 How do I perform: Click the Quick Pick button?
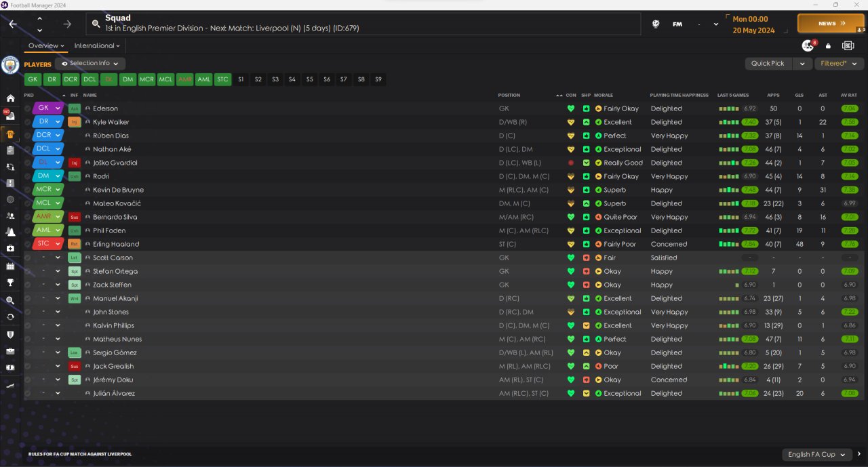point(768,63)
